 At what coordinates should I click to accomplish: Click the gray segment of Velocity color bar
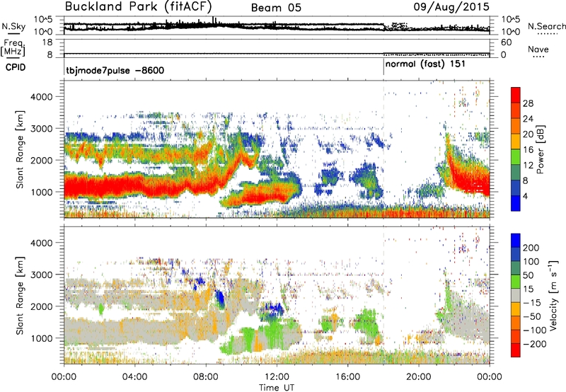coord(516,296)
